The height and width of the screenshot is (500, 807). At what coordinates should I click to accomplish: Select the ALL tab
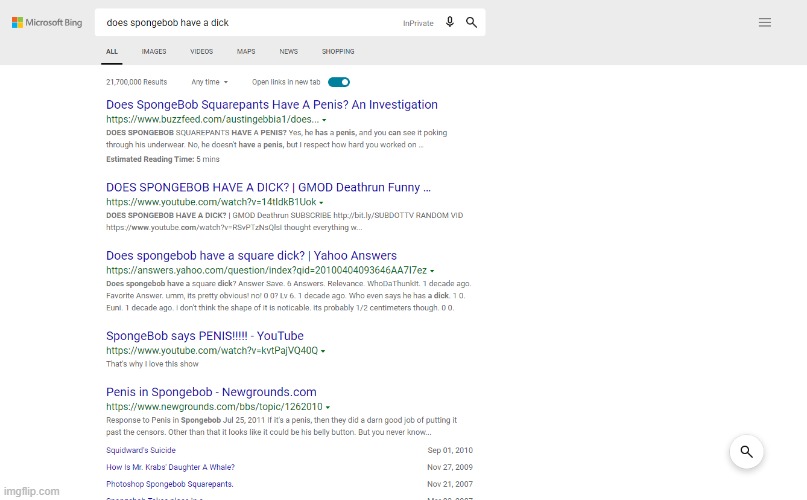click(x=112, y=51)
